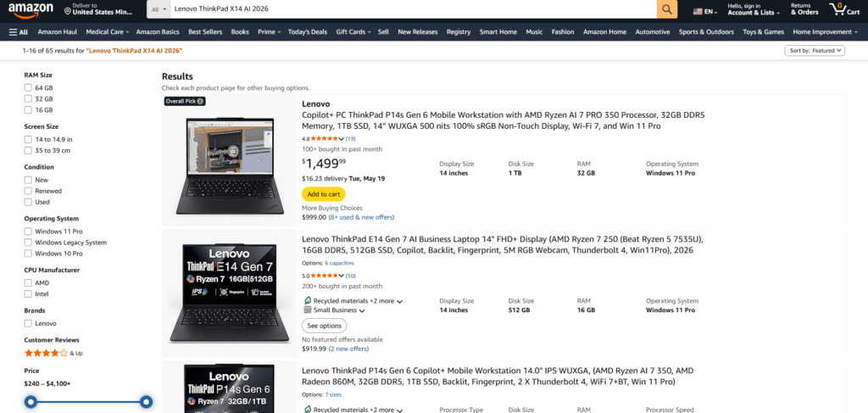
Task: Open the ThinkPad P14s Gen 6 Ryzen 7 thumbnail
Action: [x=229, y=388]
